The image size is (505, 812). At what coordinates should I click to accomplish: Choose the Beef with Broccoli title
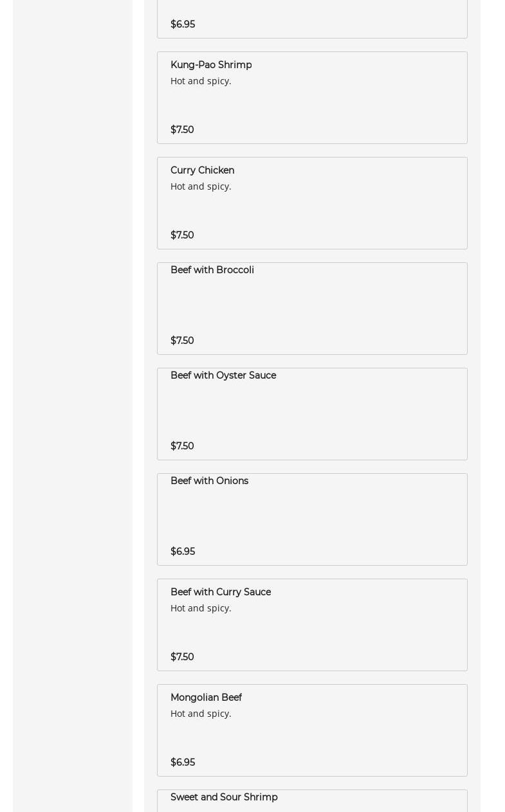click(212, 270)
